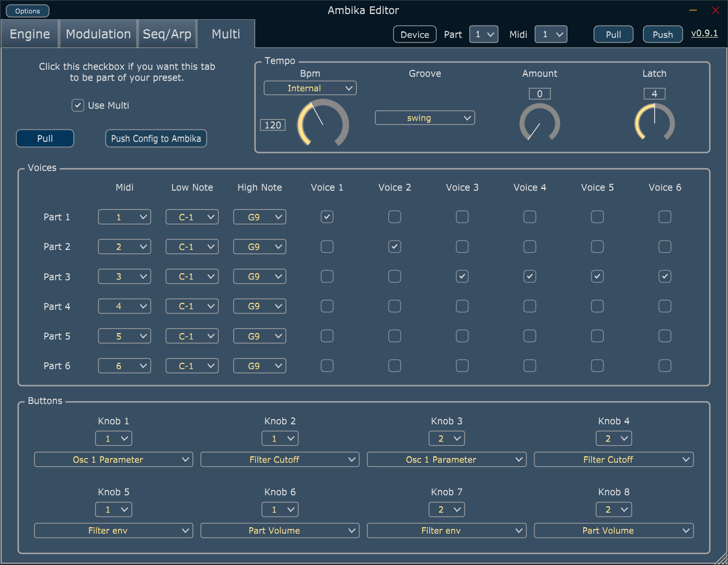
Task: Open Knob 6 part number dropdown
Action: (x=280, y=510)
